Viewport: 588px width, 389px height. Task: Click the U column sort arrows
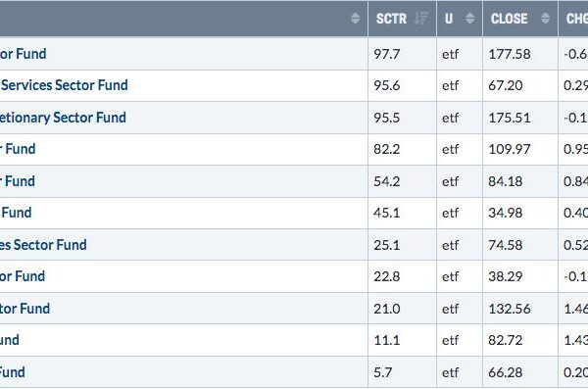click(x=469, y=18)
